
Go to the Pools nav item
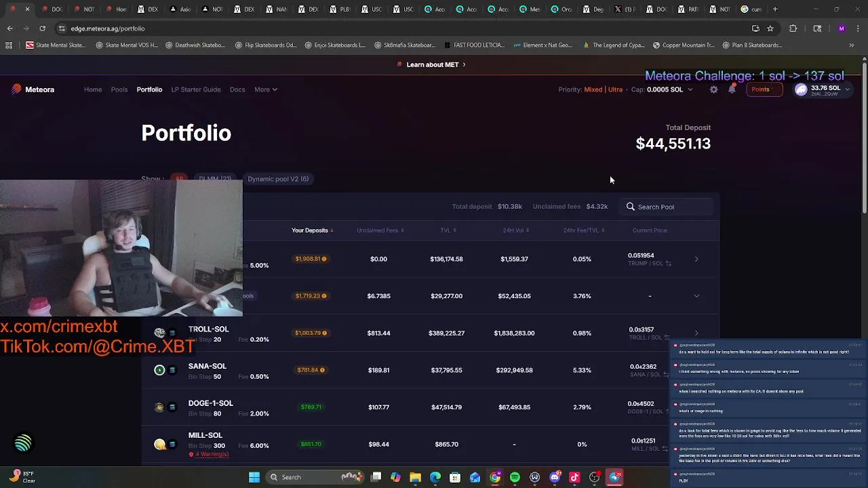(x=119, y=89)
